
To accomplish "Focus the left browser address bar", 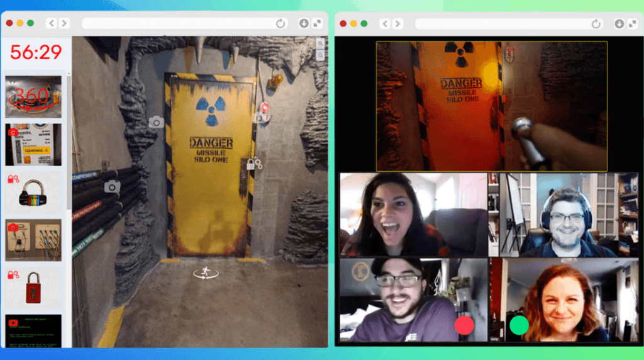I will point(185,23).
